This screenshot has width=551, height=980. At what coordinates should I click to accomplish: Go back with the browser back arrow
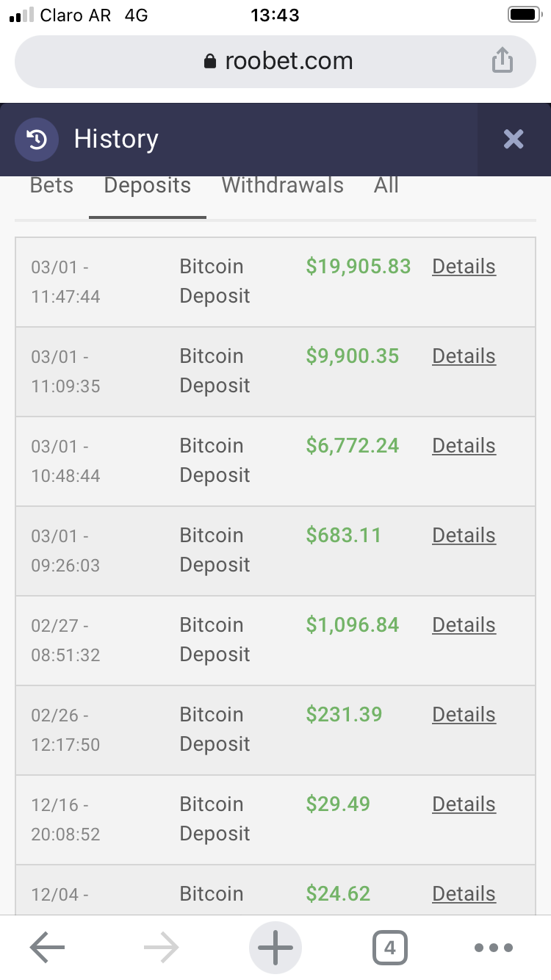coord(48,948)
